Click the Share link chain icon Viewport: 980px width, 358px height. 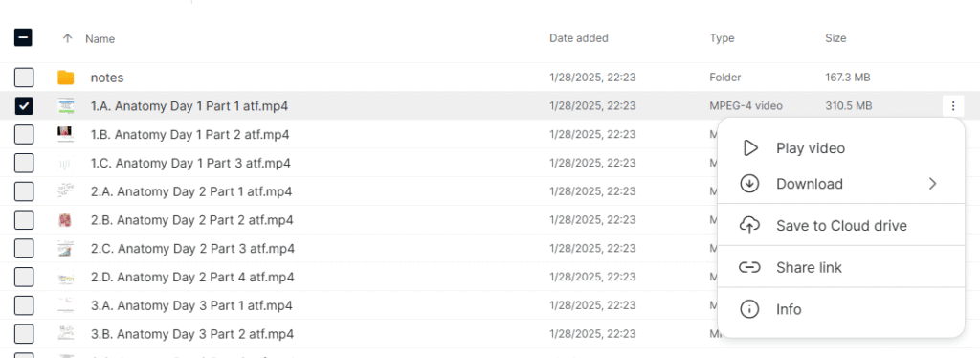tap(749, 267)
